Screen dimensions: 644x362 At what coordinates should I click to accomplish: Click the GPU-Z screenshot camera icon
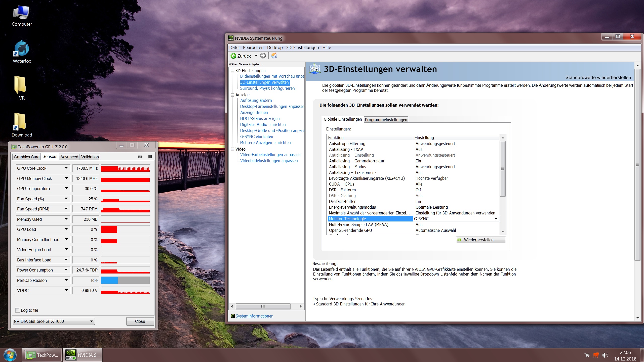click(140, 157)
